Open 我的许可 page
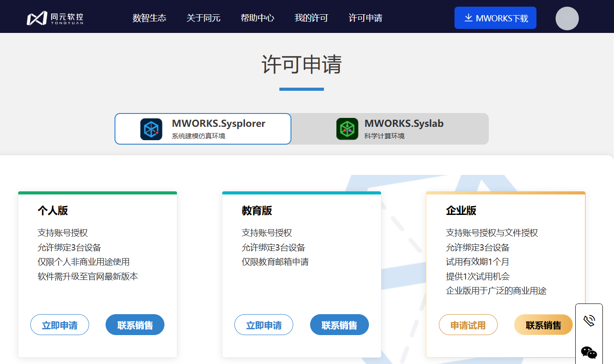The image size is (614, 364). click(311, 18)
